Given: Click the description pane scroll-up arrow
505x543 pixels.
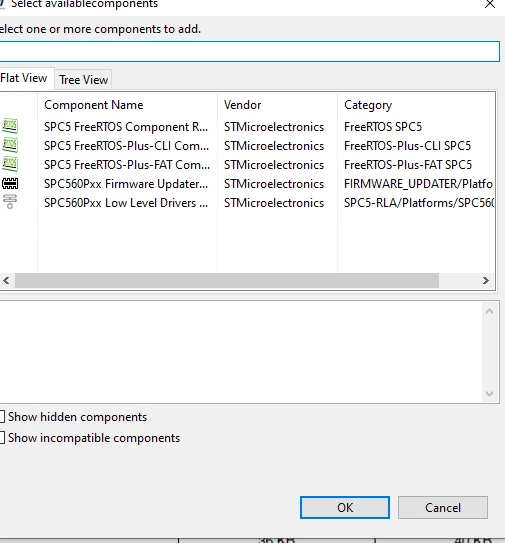Looking at the screenshot, I should click(489, 311).
